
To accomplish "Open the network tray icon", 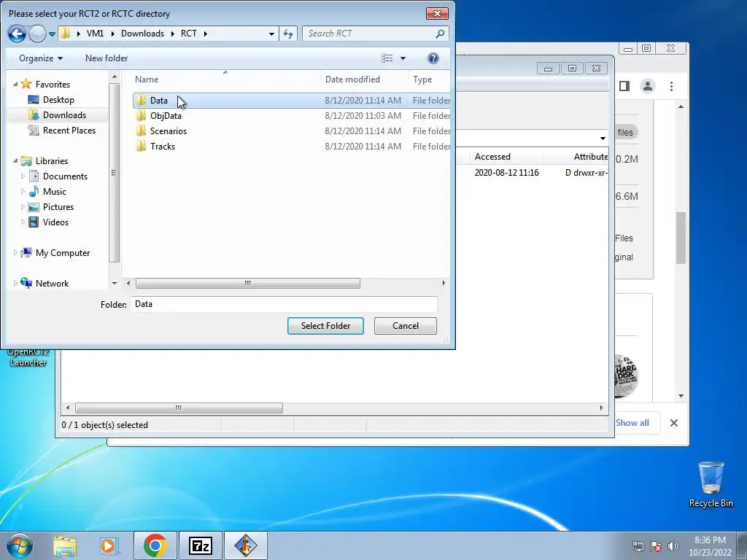I will pos(638,546).
